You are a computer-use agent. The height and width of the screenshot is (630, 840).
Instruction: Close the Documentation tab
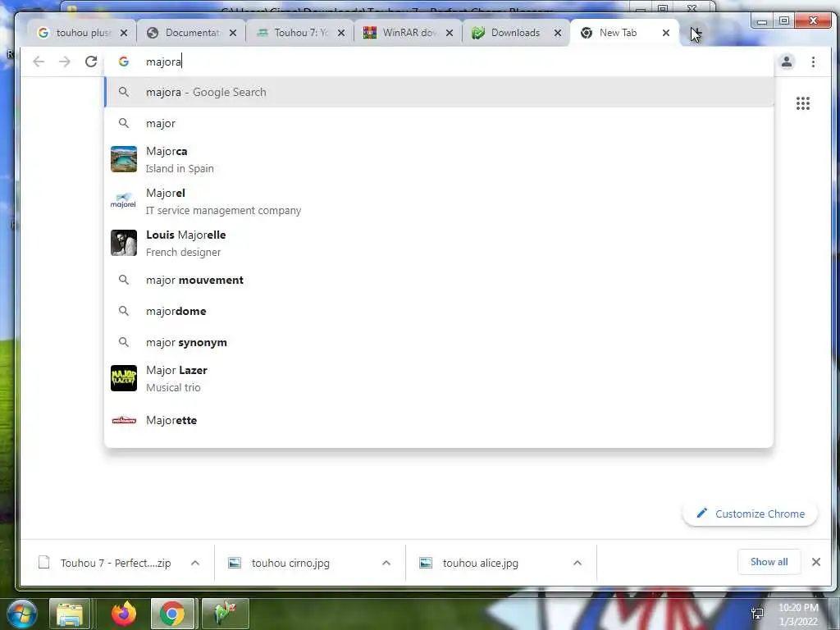233,33
